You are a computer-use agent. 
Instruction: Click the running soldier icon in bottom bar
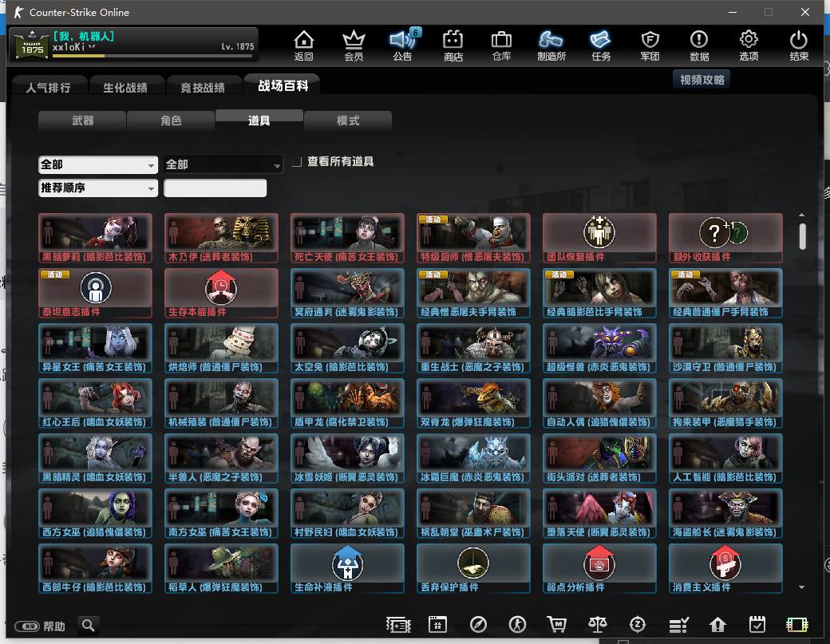click(517, 625)
